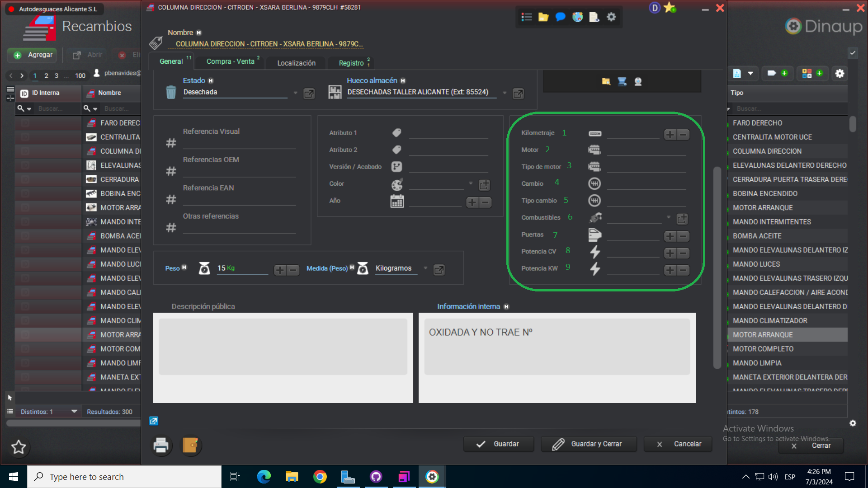Click the printer icon at bottom
Screen dimensions: 868x488
point(161,445)
